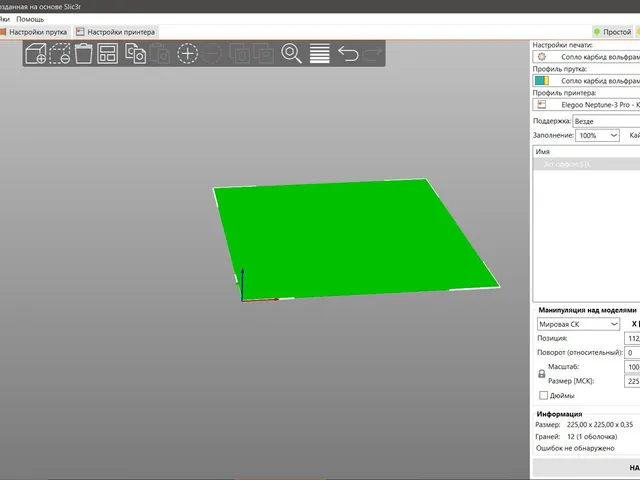Open the Мировая СК dropdown
The height and width of the screenshot is (480, 640).
point(578,324)
